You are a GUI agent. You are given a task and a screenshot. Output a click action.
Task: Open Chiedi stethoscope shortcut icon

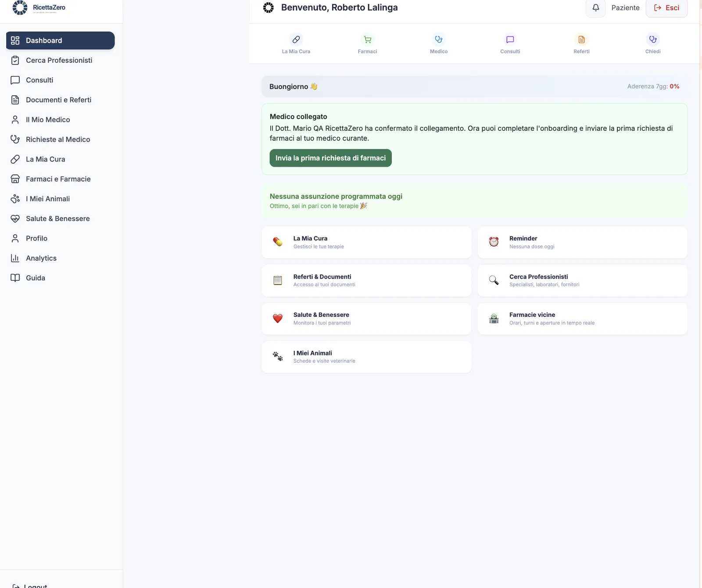(x=653, y=39)
